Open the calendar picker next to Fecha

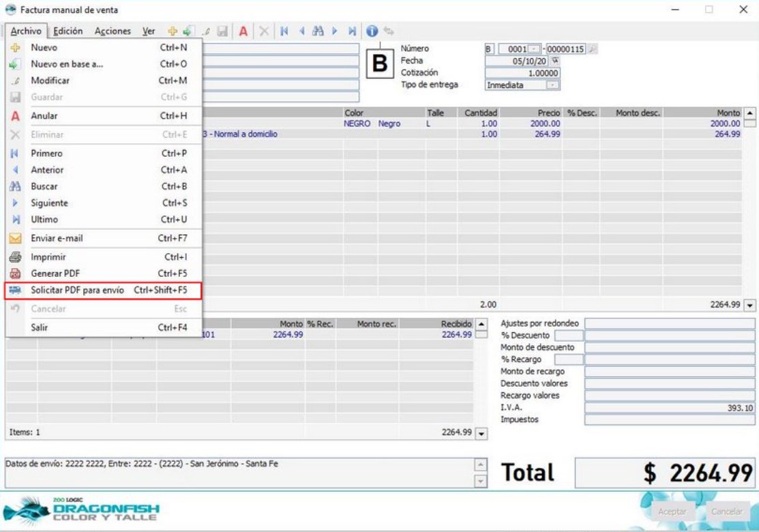pyautogui.click(x=554, y=61)
